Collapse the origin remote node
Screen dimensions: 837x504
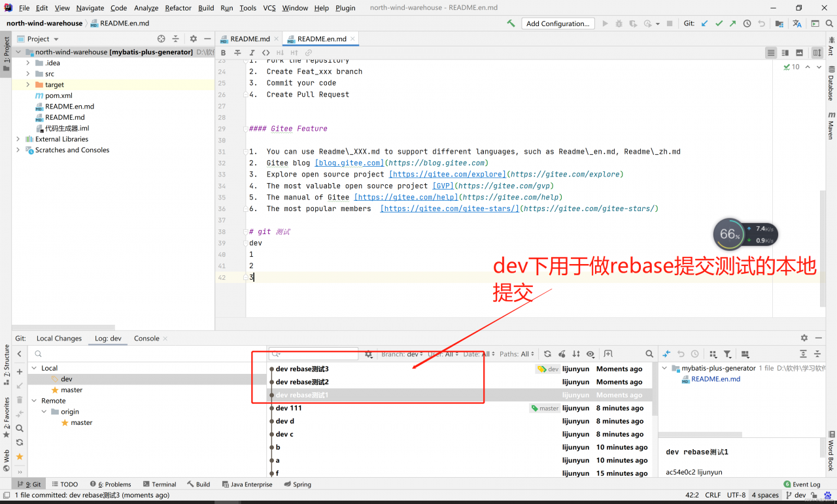[44, 412]
